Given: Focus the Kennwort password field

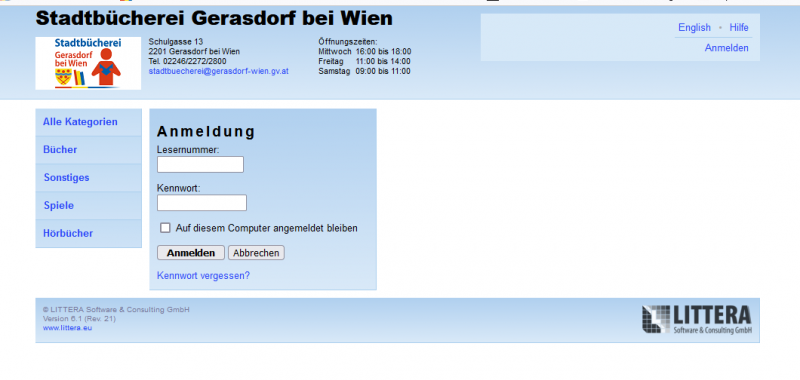Looking at the screenshot, I should click(202, 202).
